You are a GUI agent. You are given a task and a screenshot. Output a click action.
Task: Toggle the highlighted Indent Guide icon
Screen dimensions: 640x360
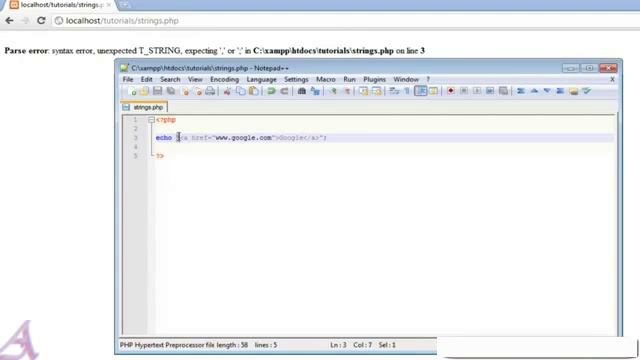[420, 91]
